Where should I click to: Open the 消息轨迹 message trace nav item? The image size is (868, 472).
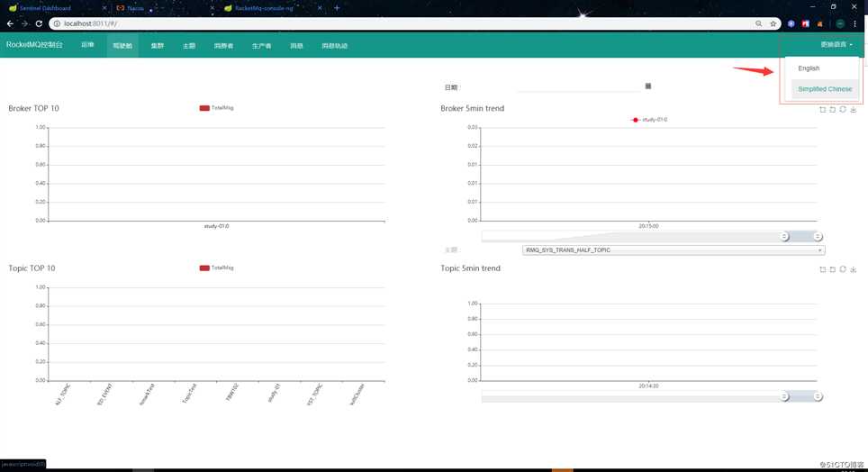[x=334, y=45]
